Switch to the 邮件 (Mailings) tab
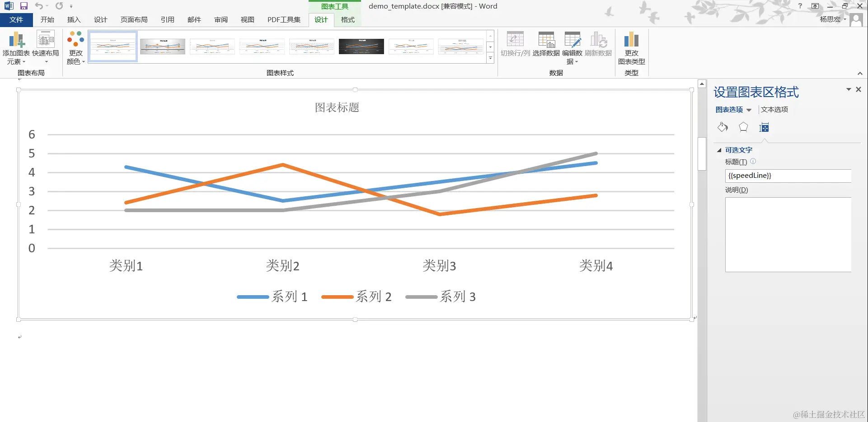 [x=194, y=20]
